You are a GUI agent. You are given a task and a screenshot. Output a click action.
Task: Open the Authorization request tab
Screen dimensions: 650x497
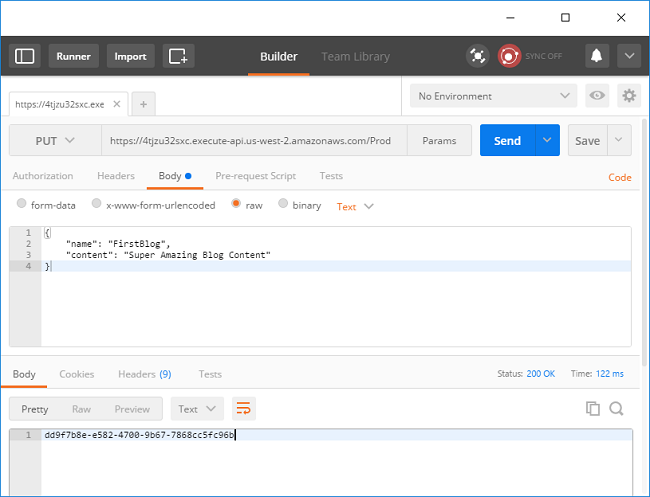click(x=43, y=176)
